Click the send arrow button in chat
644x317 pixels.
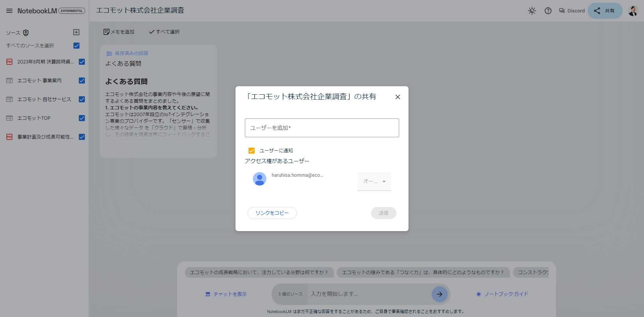tap(440, 294)
